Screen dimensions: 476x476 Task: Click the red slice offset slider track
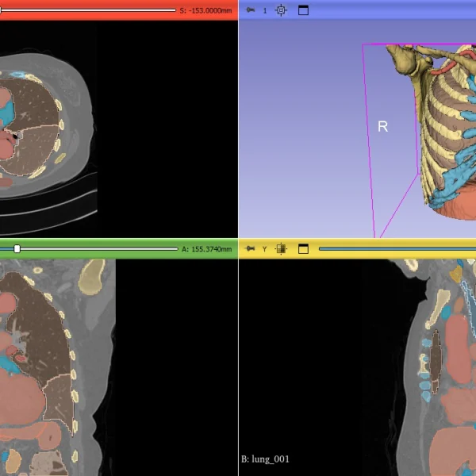click(x=88, y=10)
